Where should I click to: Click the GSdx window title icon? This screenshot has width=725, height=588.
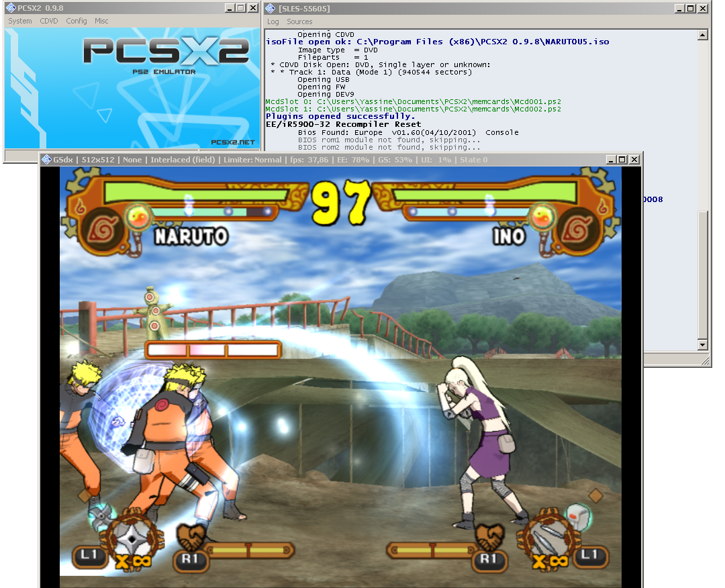click(x=47, y=159)
